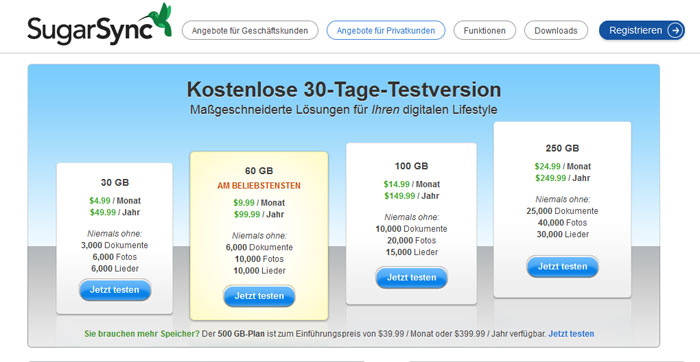Try the 100 GB plan now
The image size is (700, 362).
point(411,278)
